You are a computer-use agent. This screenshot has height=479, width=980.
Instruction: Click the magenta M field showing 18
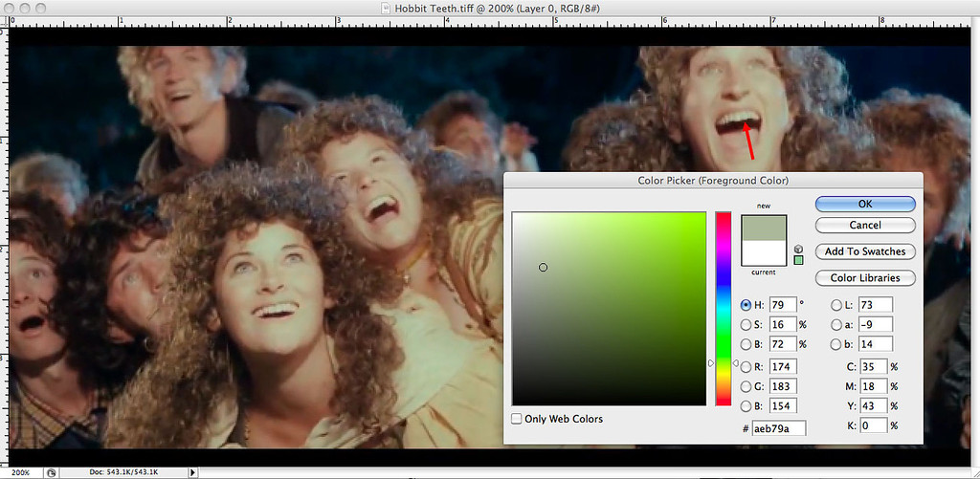pyautogui.click(x=873, y=386)
